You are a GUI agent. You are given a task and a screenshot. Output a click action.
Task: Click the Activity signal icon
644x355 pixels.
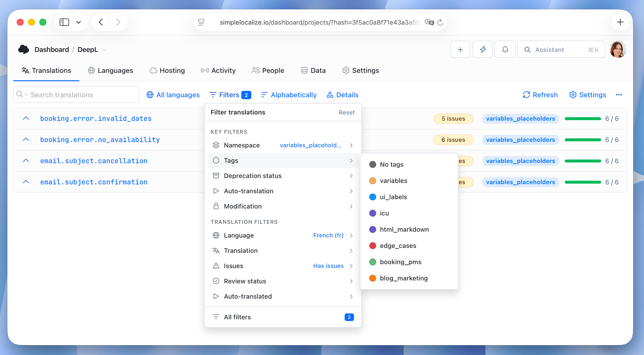point(205,70)
